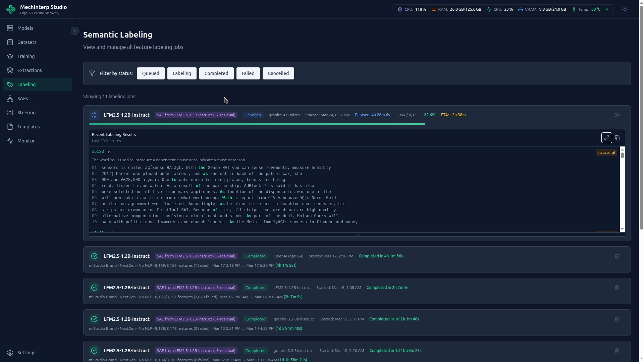
Task: Copy the recent labeling results
Action: point(618,138)
